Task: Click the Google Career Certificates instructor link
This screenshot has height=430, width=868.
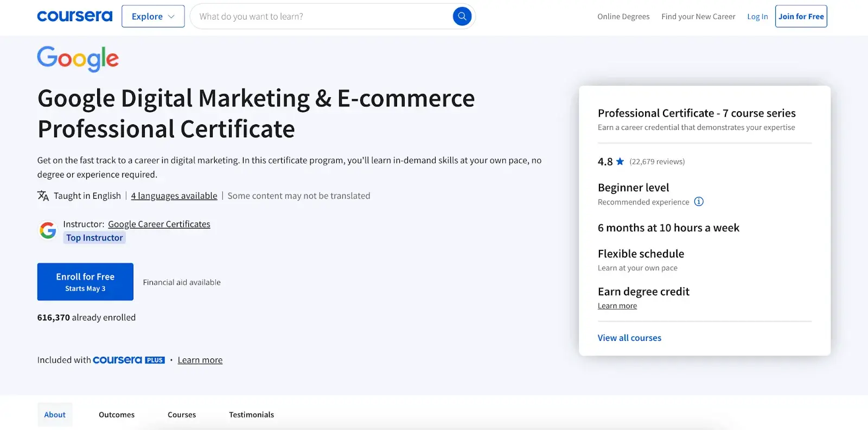Action: [x=159, y=224]
